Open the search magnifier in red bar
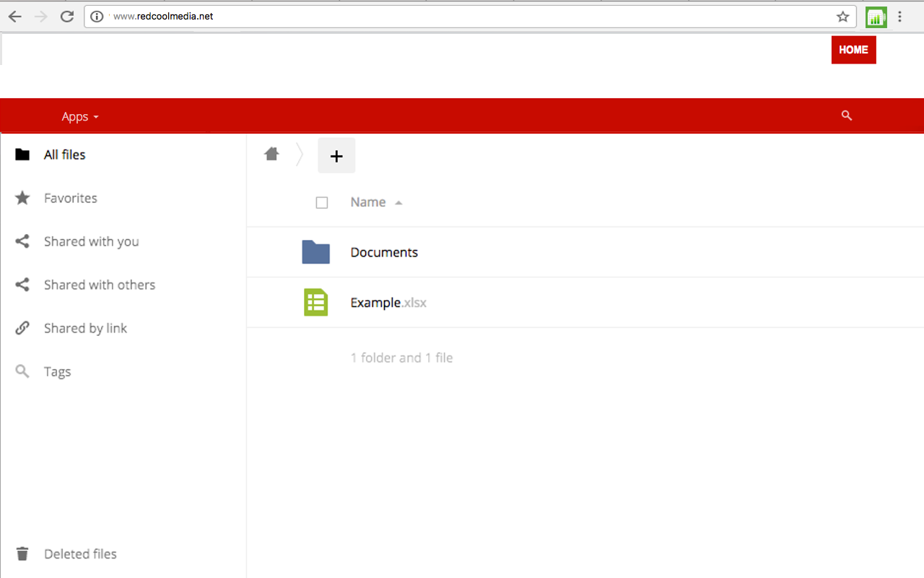This screenshot has width=924, height=578. 847,116
